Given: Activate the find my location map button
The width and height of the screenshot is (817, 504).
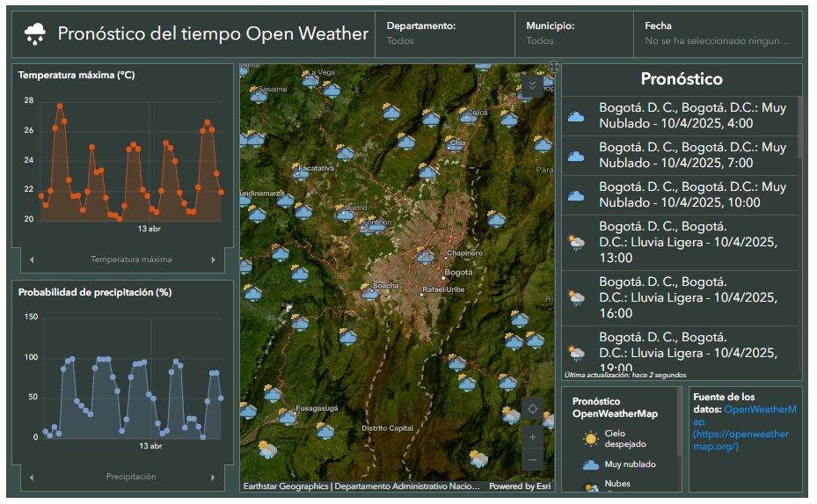Looking at the screenshot, I should (533, 409).
